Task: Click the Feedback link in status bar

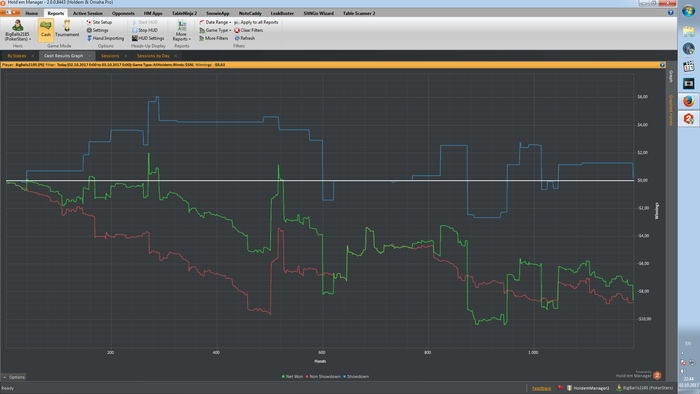Action: [x=542, y=388]
